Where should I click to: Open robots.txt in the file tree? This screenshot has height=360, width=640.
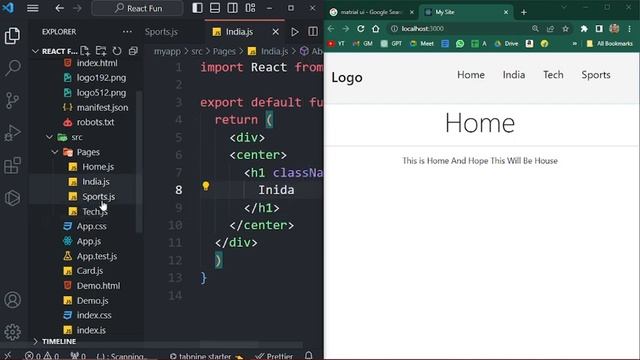click(x=95, y=122)
